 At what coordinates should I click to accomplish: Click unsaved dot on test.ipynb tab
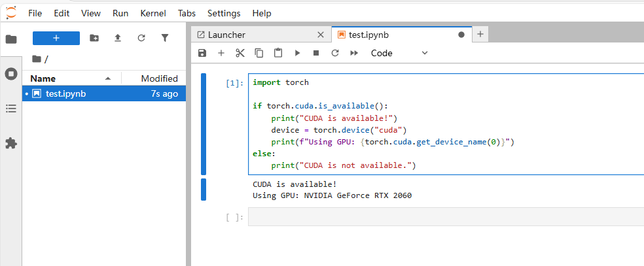[461, 35]
